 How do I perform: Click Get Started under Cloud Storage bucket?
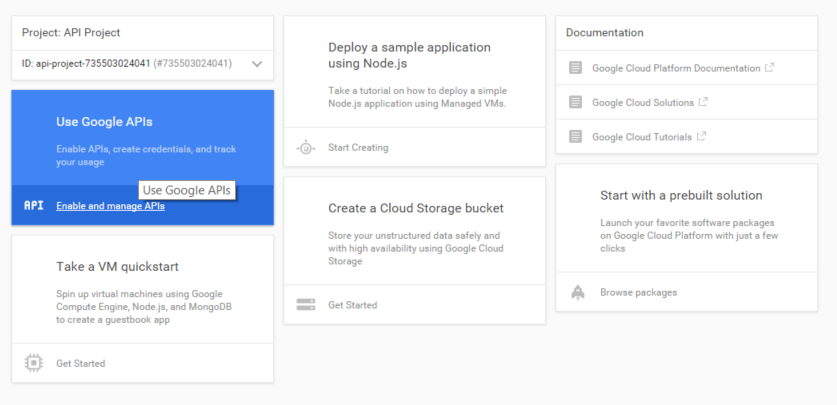click(353, 305)
